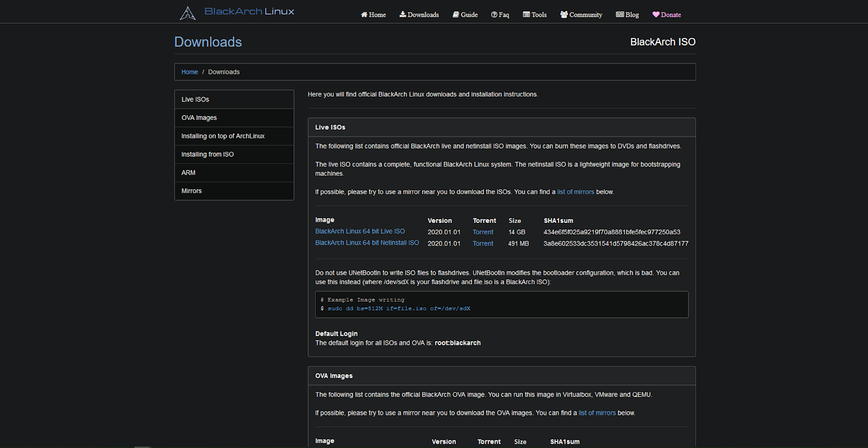Viewport: 868px width, 448px height.
Task: Download BlackArch Linux 64 bit Live ISO
Action: coord(360,231)
